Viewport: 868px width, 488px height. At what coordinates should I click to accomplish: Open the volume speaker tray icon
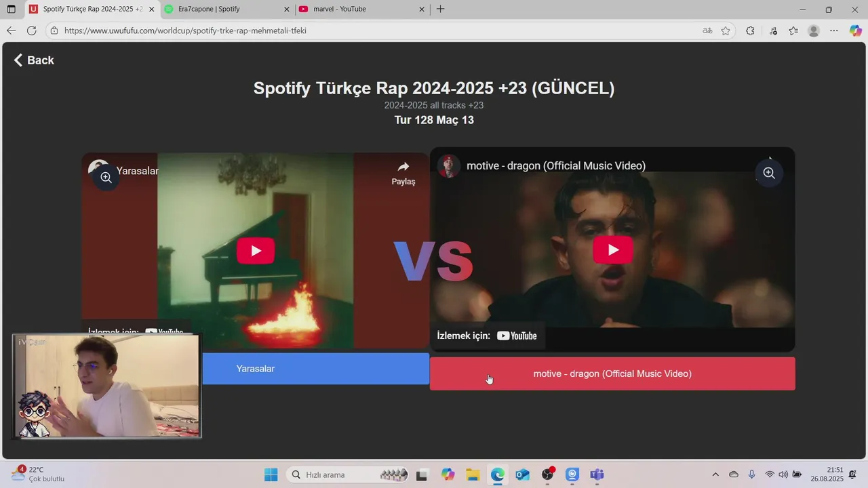click(x=783, y=474)
